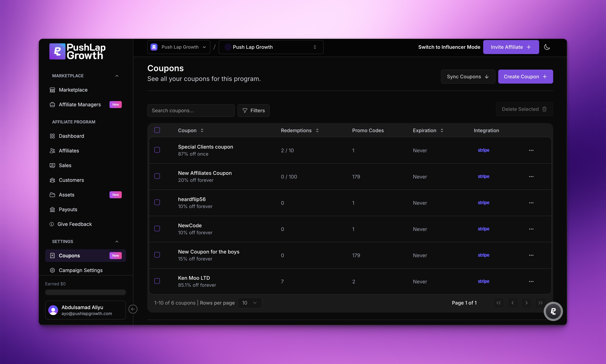
Task: Click the Stripe logo for NewCode coupon
Action: (x=483, y=229)
